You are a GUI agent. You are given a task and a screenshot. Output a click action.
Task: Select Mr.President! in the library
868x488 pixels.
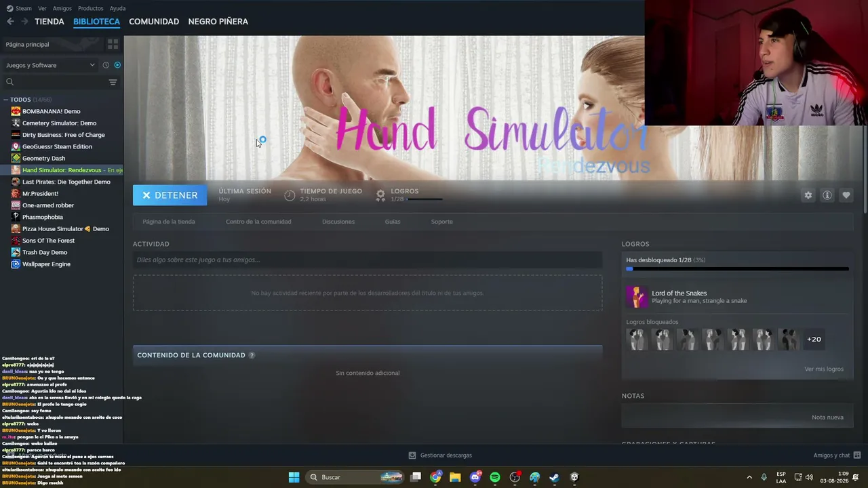(40, 194)
